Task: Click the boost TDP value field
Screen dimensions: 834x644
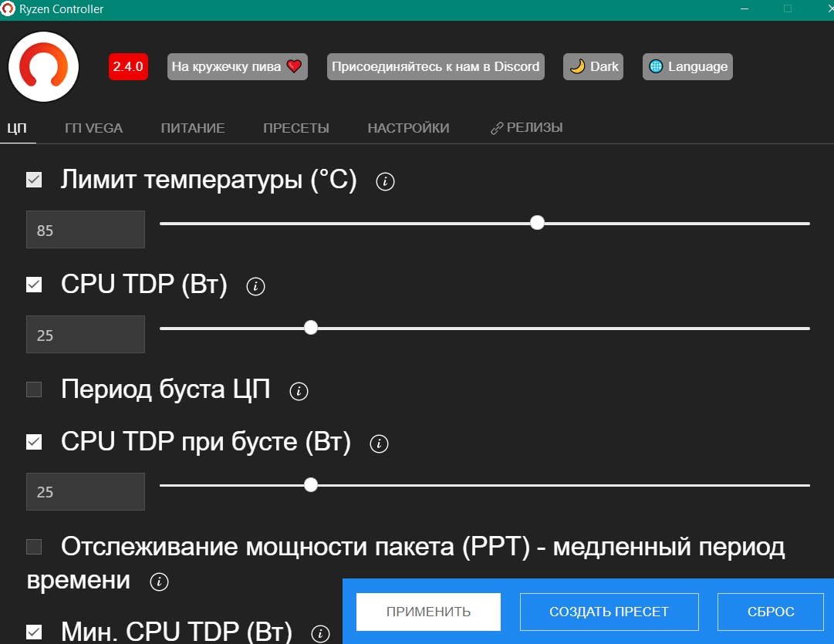Action: [x=86, y=491]
